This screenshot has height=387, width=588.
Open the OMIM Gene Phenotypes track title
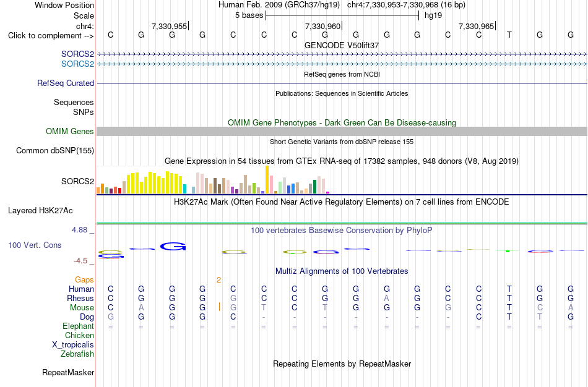coord(342,123)
